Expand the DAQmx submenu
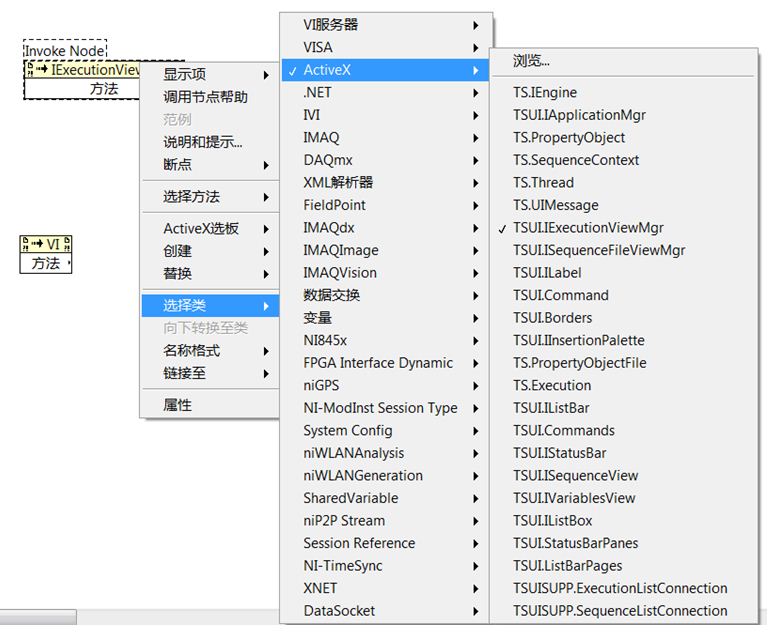This screenshot has width=772, height=634. click(328, 160)
